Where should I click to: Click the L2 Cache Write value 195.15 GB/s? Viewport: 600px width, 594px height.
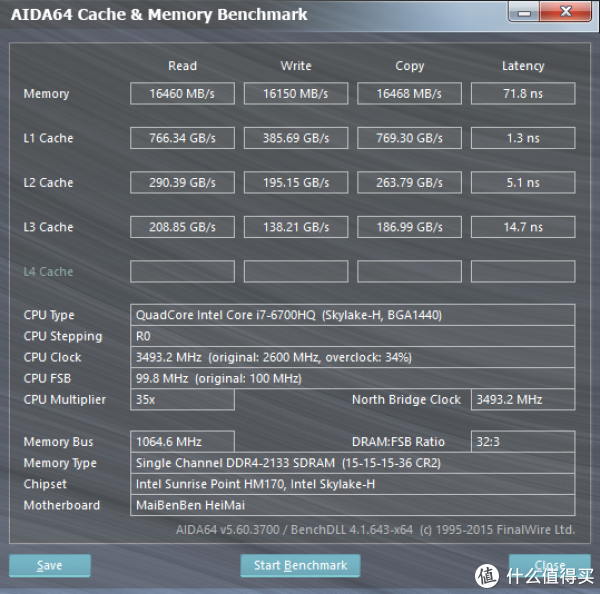click(x=296, y=183)
